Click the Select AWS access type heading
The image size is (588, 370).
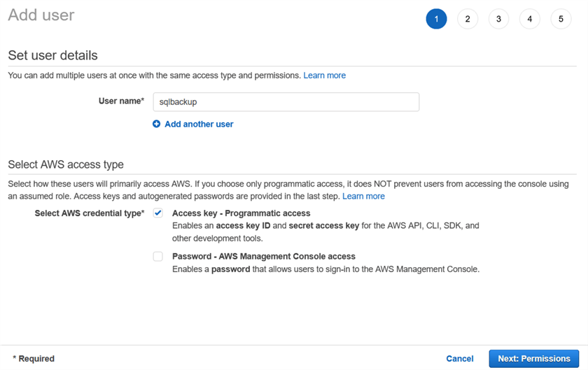66,164
